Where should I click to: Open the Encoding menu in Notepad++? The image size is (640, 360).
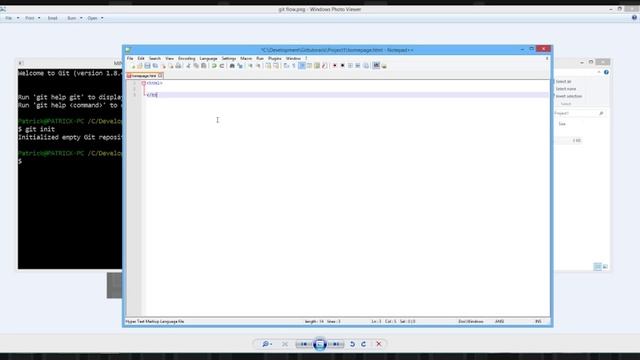coord(187,58)
